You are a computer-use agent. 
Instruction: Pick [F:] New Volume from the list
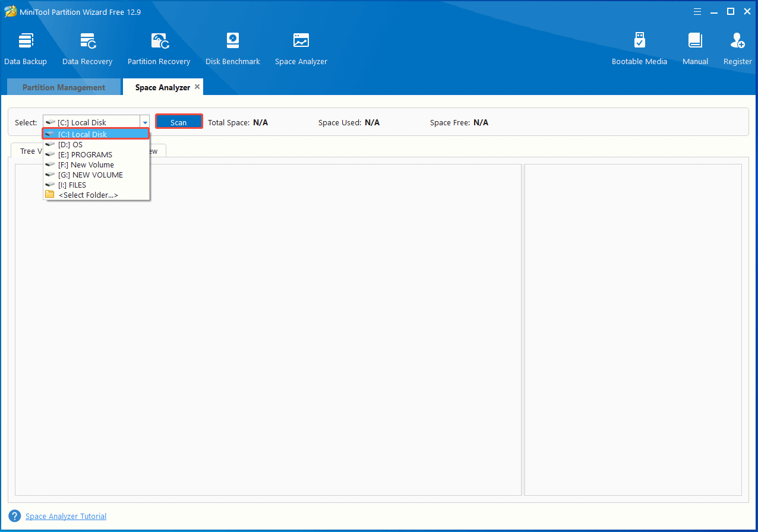96,164
